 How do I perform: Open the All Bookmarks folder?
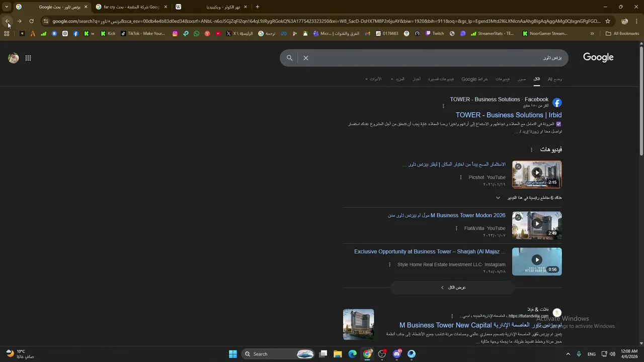[622, 34]
